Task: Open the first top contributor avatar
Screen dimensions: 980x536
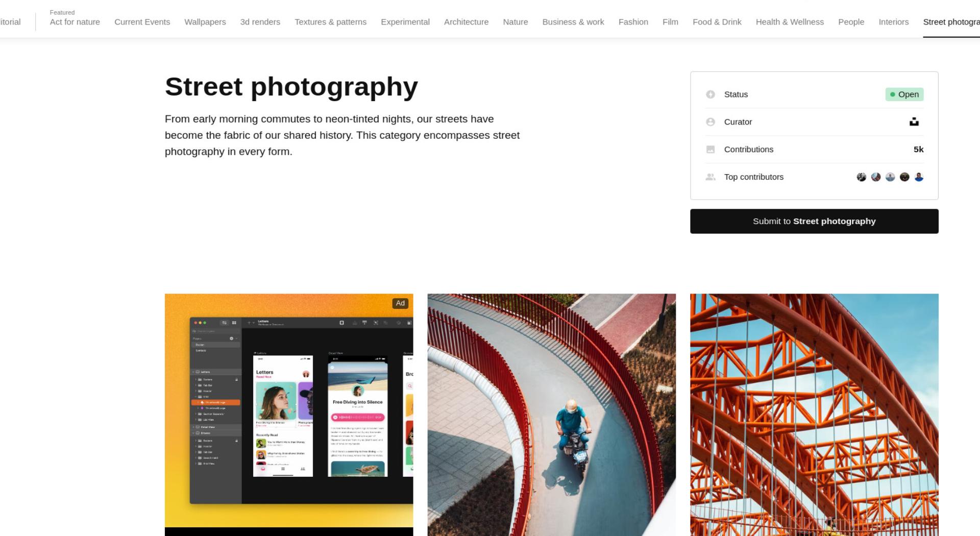Action: tap(862, 177)
